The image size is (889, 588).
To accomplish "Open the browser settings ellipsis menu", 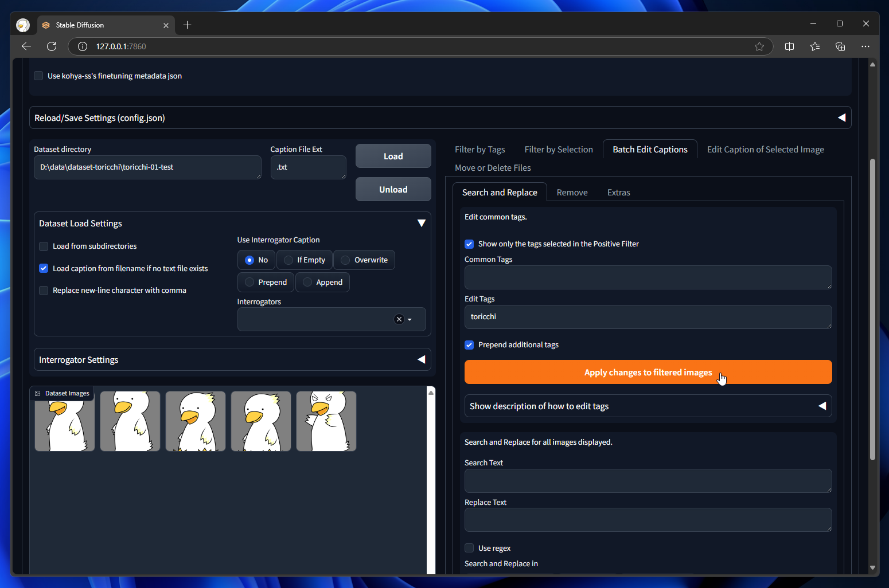I will [x=865, y=46].
